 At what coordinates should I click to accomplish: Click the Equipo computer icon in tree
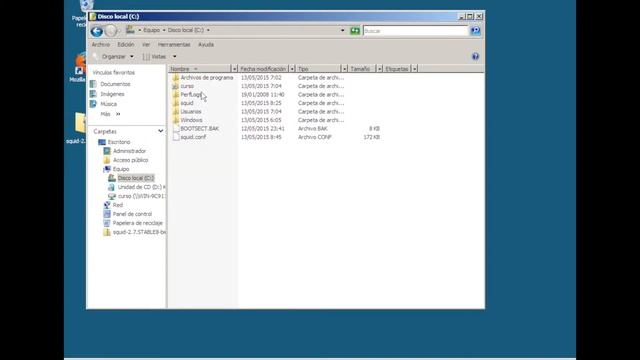pyautogui.click(x=107, y=169)
